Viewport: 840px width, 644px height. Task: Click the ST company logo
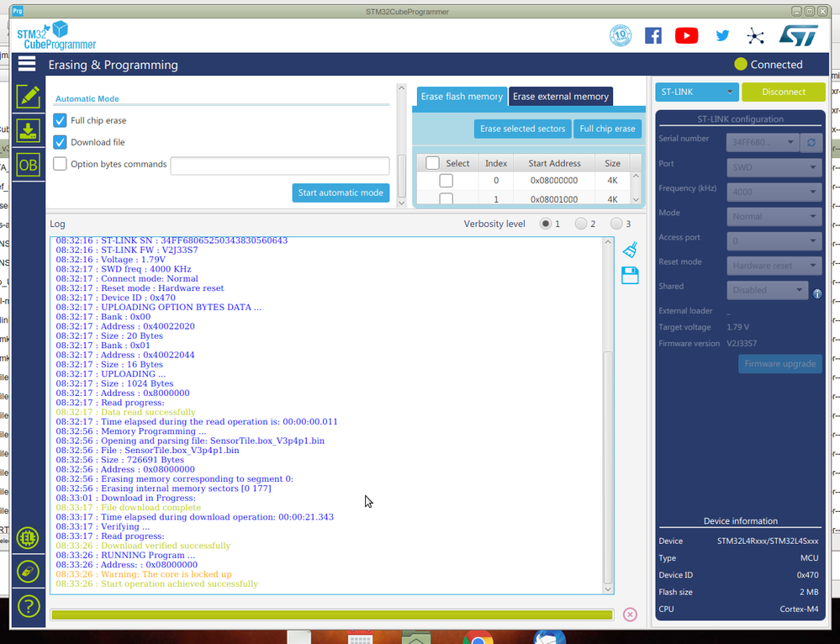coord(798,35)
